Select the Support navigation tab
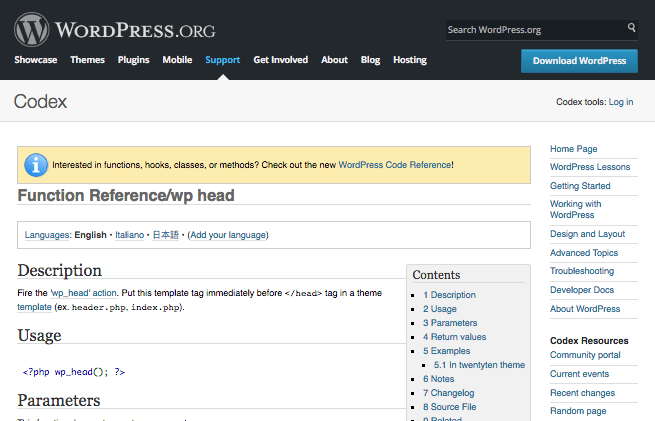 point(222,60)
